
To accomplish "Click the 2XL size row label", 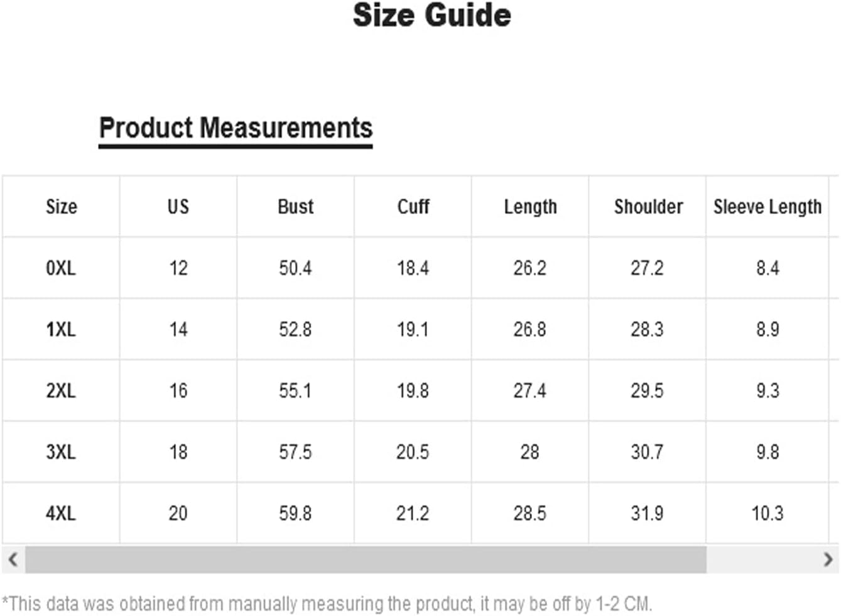I will click(x=61, y=391).
